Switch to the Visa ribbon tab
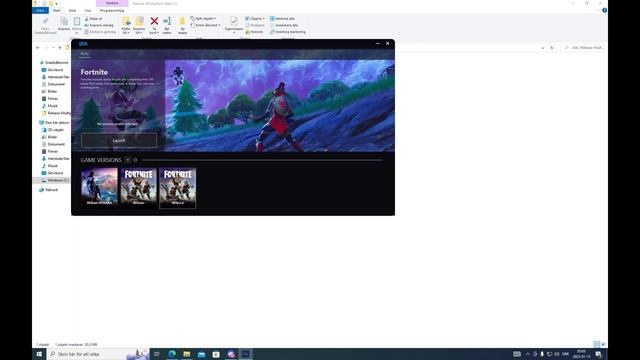The width and height of the screenshot is (640, 360). tap(88, 11)
